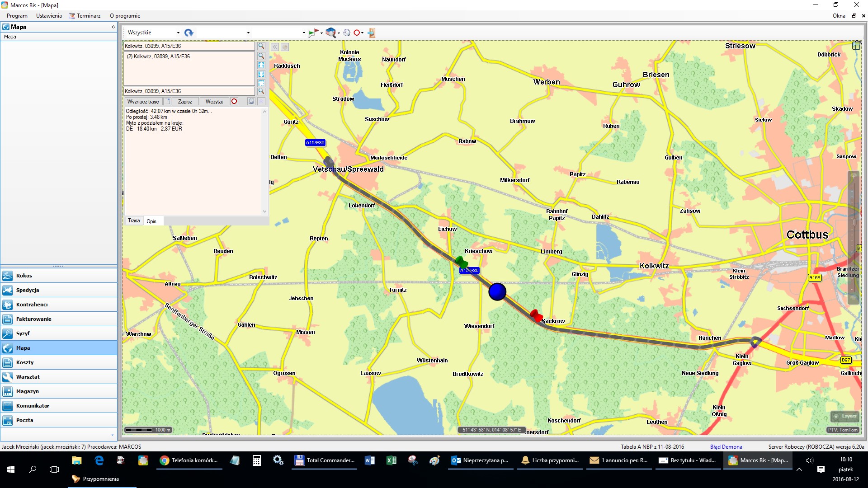Click the Wyznacz trasę button

tap(143, 101)
